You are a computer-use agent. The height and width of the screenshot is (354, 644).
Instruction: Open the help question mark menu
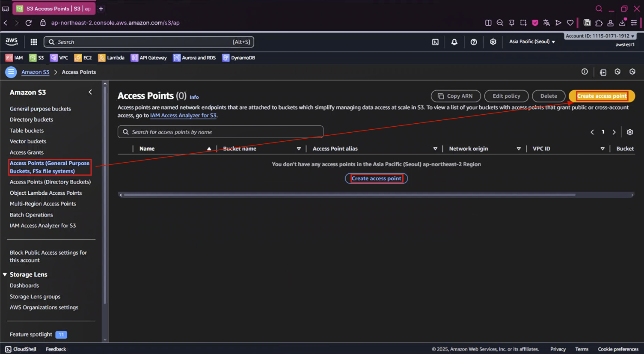474,42
